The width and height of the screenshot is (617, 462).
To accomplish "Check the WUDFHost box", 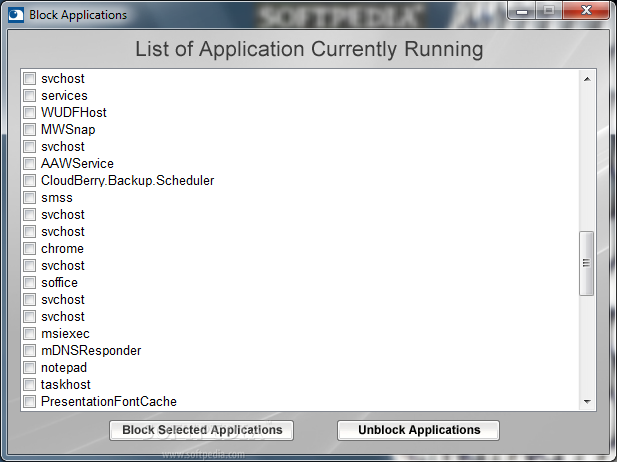I will click(29, 113).
